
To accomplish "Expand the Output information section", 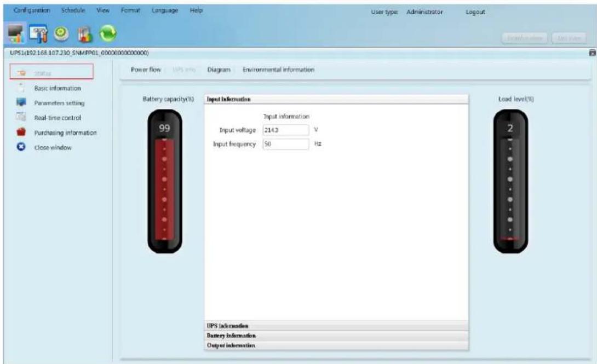I will 337,345.
